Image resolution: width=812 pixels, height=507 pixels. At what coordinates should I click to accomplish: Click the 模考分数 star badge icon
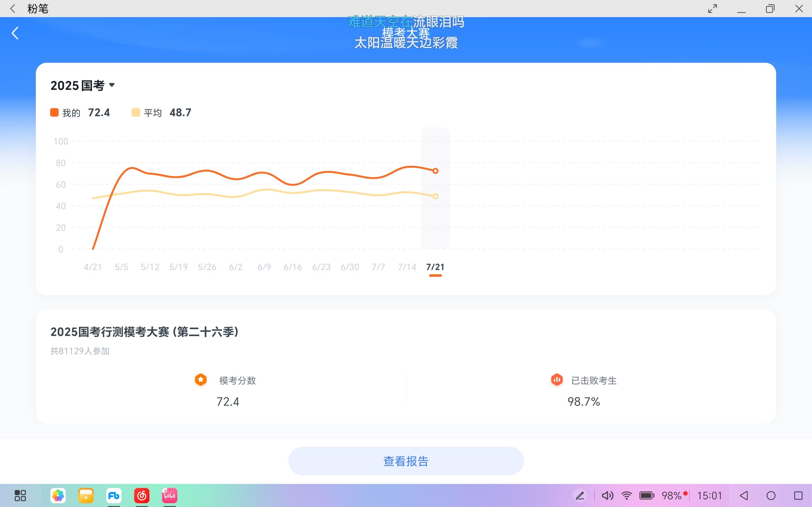click(x=200, y=380)
